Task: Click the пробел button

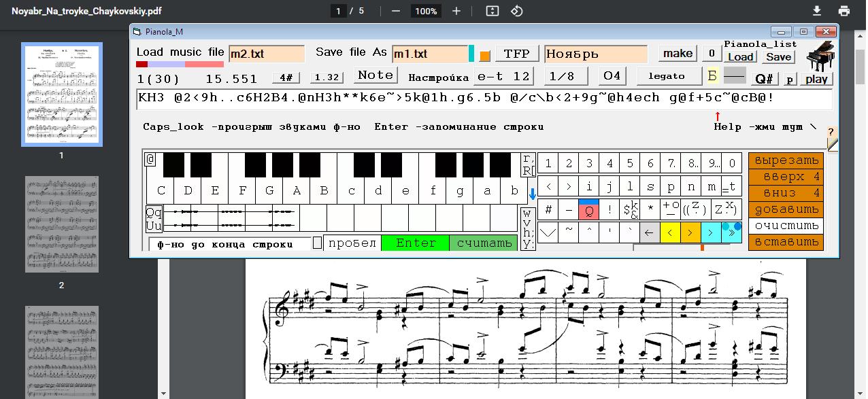Action: 352,243
